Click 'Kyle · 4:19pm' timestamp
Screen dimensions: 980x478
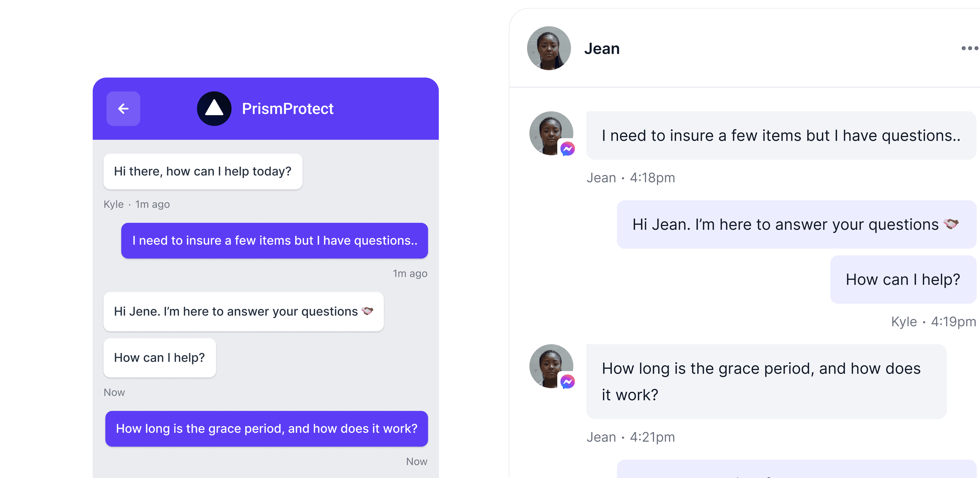933,322
